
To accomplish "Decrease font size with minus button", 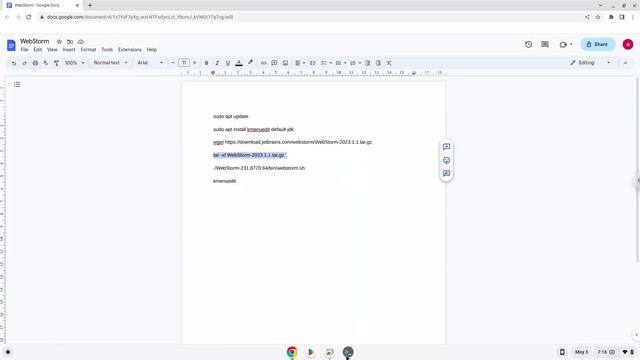I will point(173,63).
